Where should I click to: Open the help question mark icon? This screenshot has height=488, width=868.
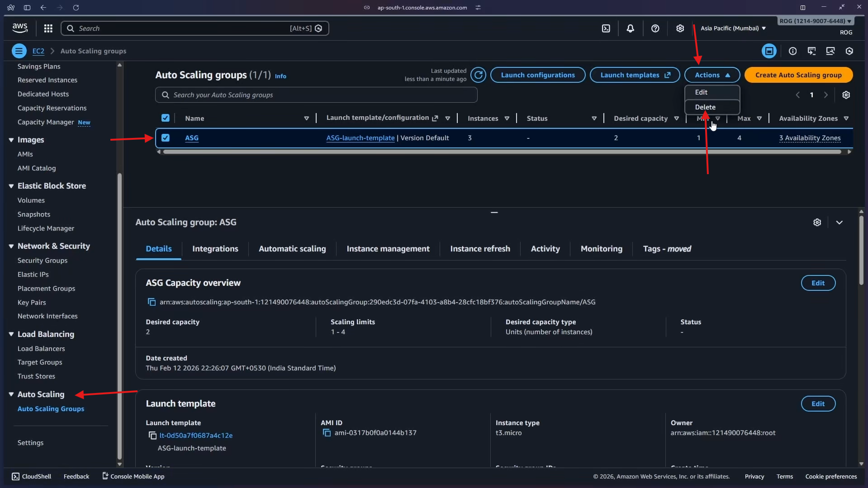point(655,28)
